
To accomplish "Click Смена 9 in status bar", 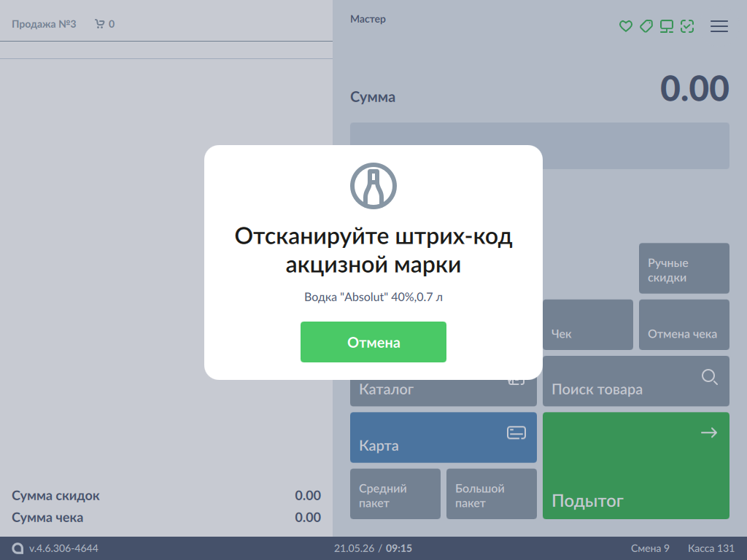I will click(650, 548).
